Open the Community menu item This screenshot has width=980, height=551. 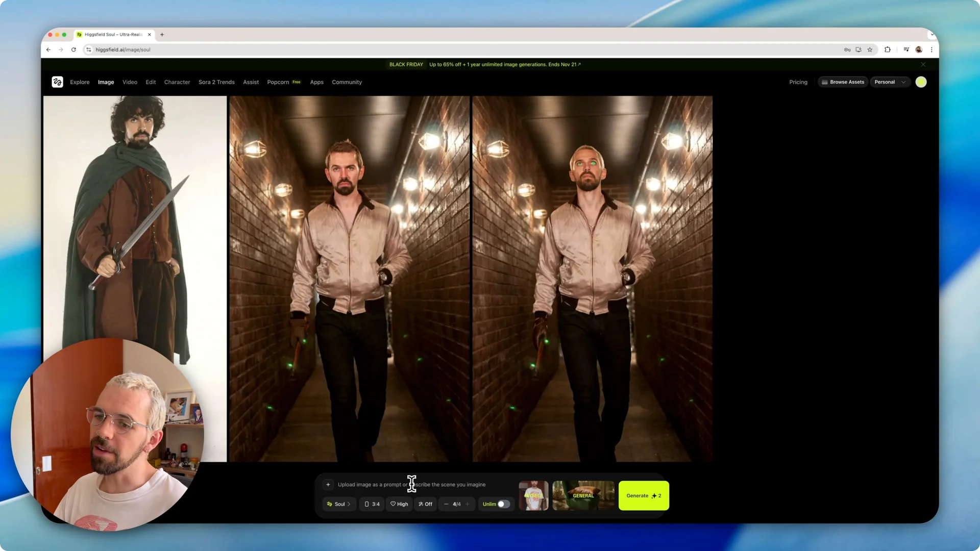click(x=347, y=82)
